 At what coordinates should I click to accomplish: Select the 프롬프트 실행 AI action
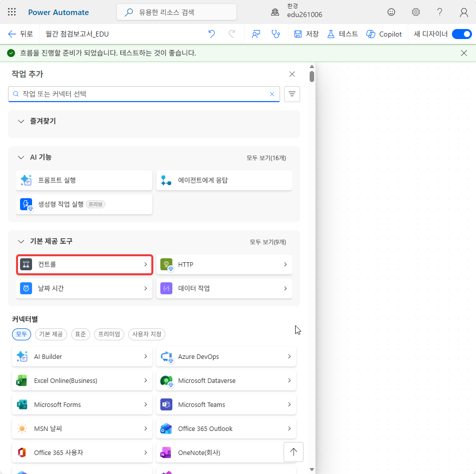tap(84, 180)
